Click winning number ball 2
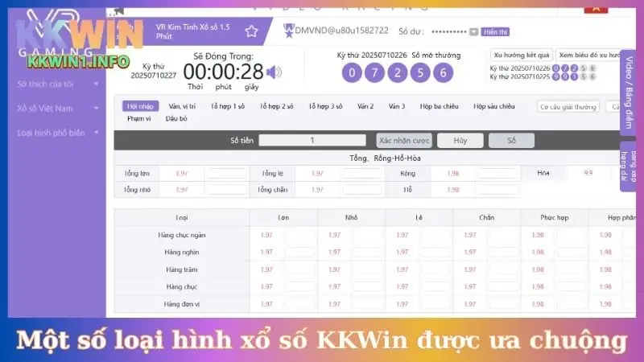 [397, 73]
